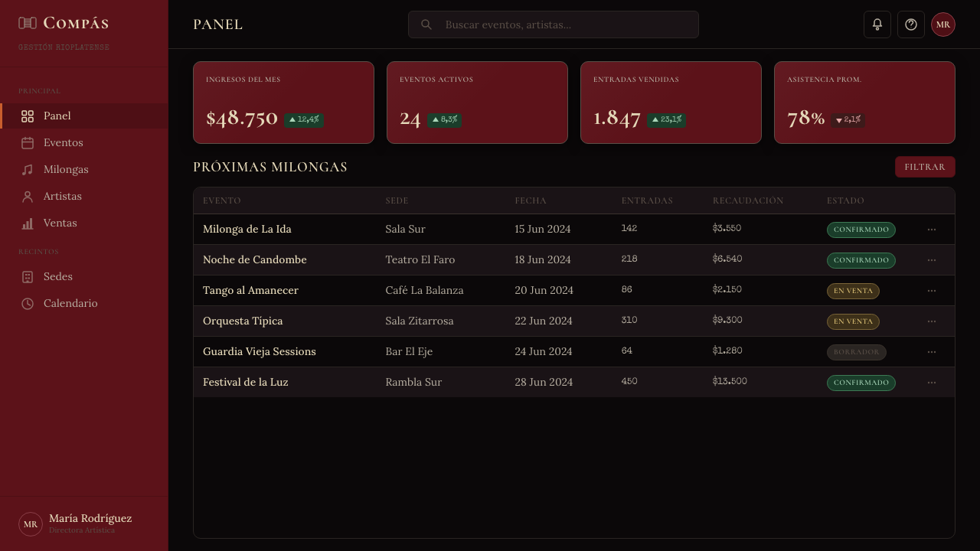Open more options for Tango al Amanecer

932,291
